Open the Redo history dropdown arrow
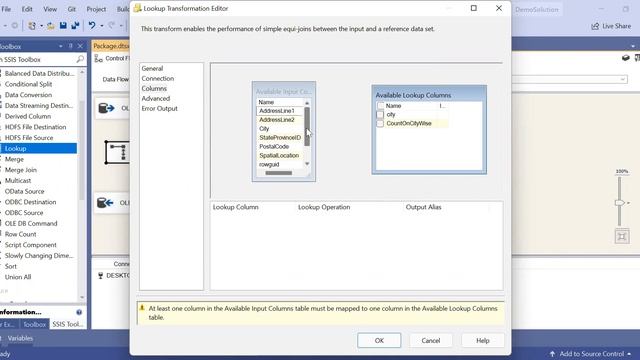This screenshot has height=360, width=640. point(121,26)
